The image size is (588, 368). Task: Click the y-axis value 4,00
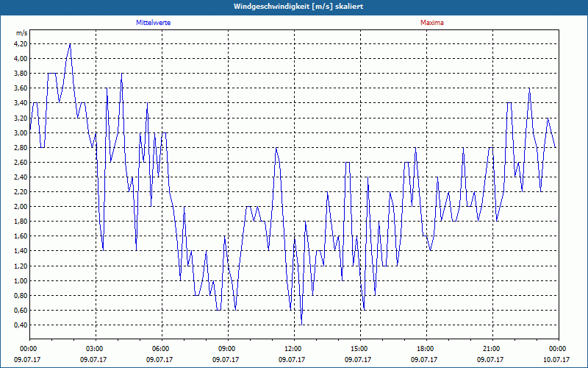pos(21,59)
